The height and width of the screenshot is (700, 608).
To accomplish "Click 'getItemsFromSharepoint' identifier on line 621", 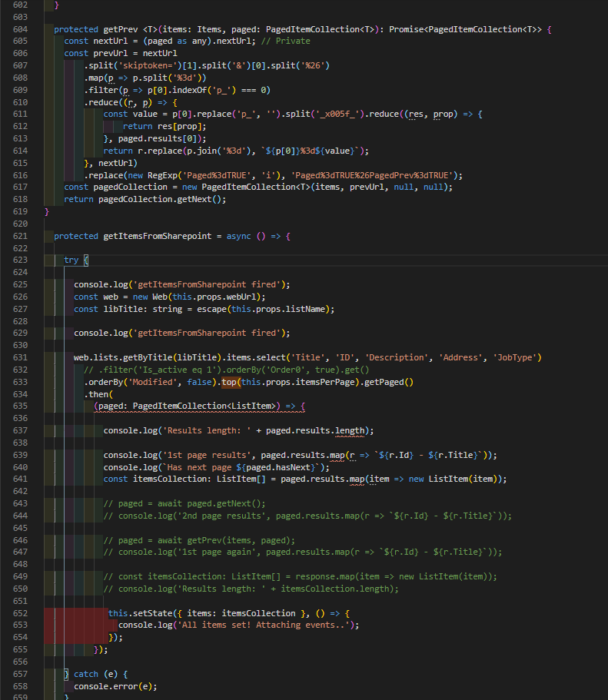I will tap(158, 236).
